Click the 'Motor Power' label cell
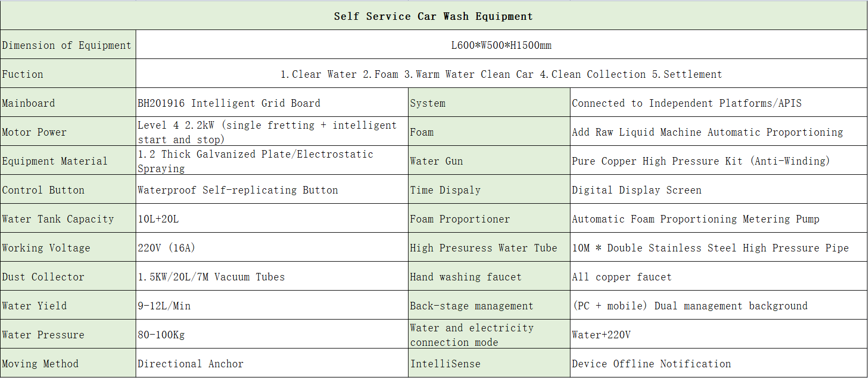Image resolution: width=868 pixels, height=378 pixels. tap(68, 132)
